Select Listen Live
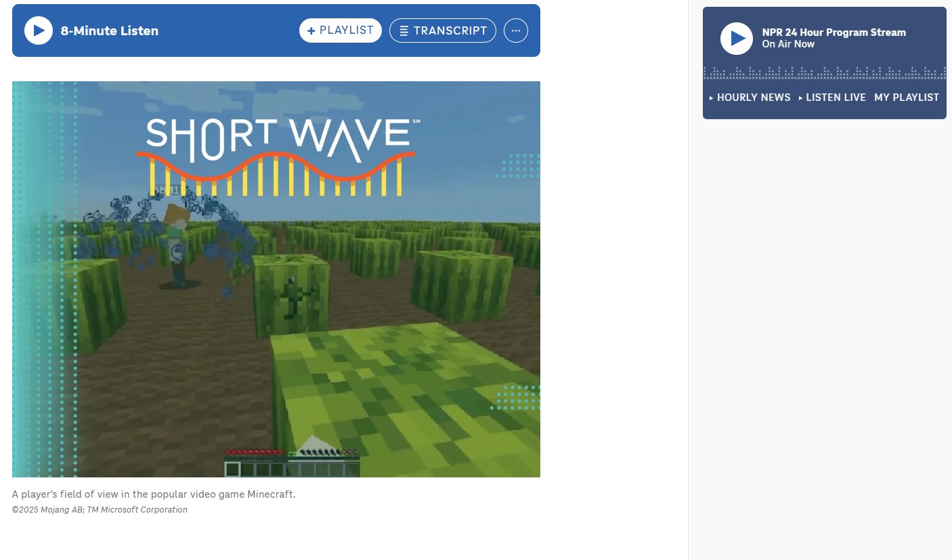 (832, 98)
